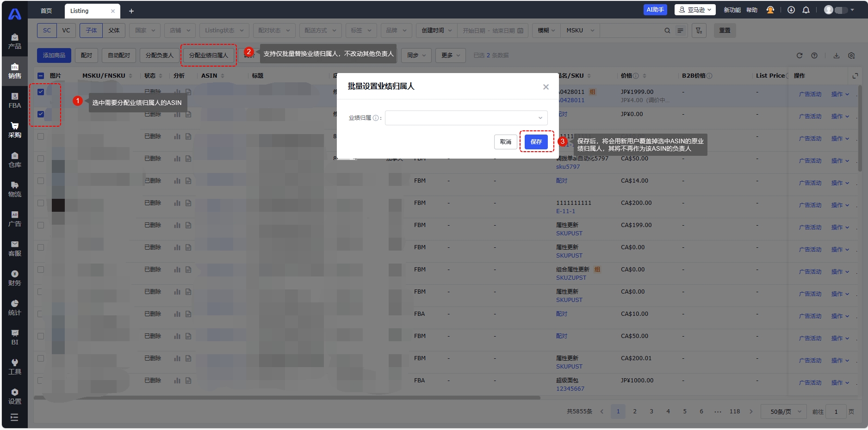The image size is (868, 430).
Task: Click the 分配业绩归属人 button
Action: pyautogui.click(x=209, y=55)
